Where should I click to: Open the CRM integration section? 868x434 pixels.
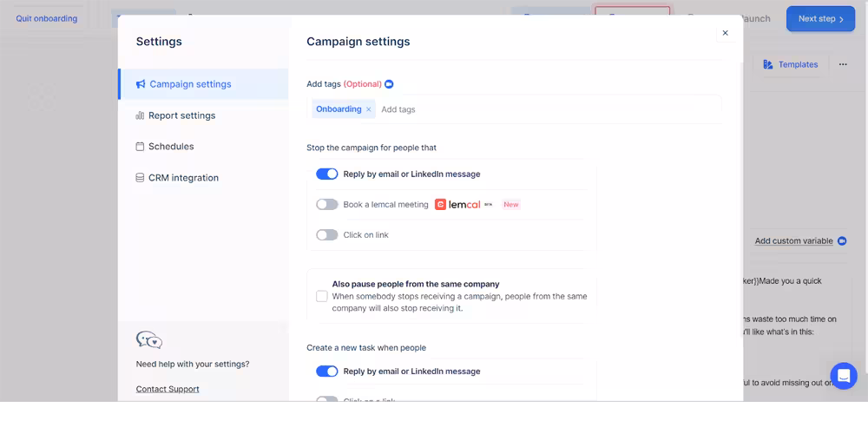click(x=183, y=178)
